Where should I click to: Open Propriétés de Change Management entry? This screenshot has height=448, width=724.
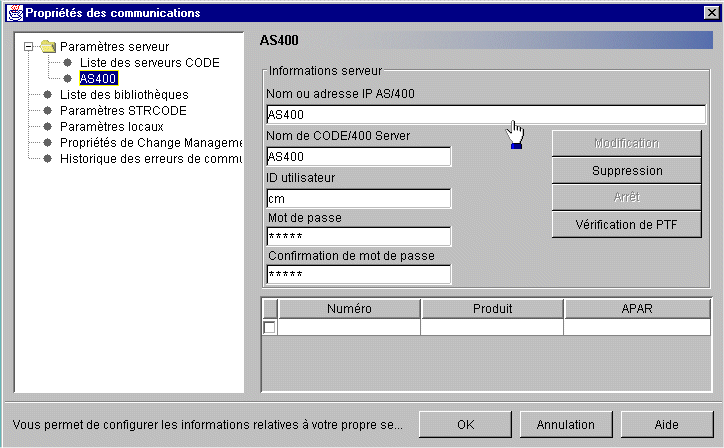pyautogui.click(x=150, y=143)
